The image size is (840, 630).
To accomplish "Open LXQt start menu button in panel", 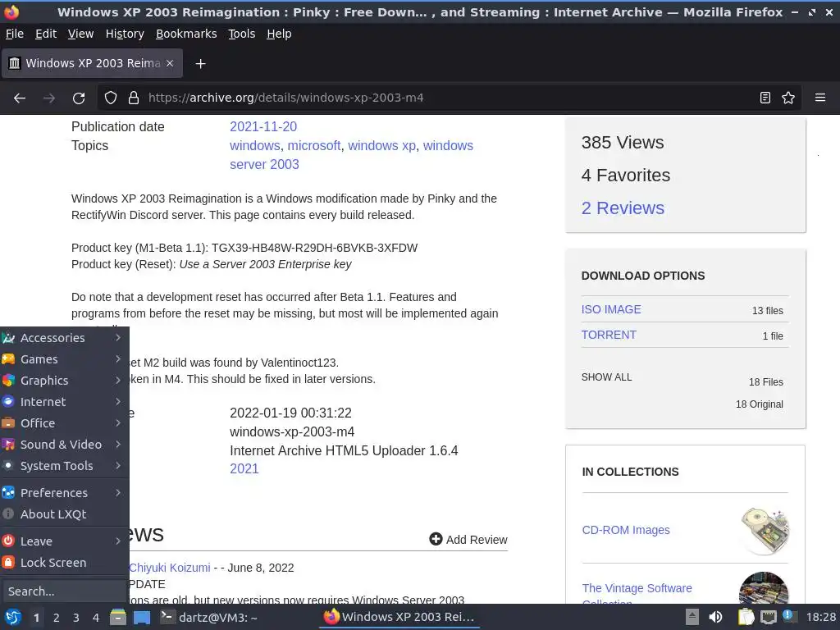I will click(x=12, y=617).
